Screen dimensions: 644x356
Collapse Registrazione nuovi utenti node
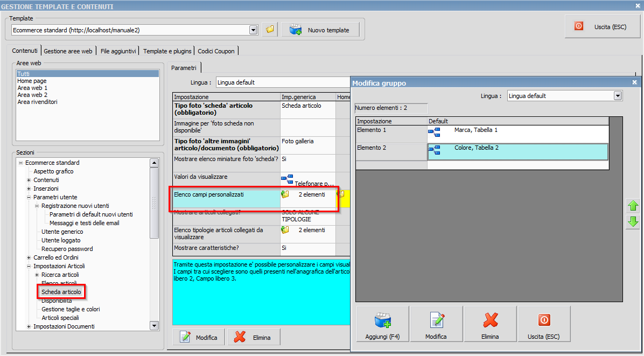(x=37, y=206)
